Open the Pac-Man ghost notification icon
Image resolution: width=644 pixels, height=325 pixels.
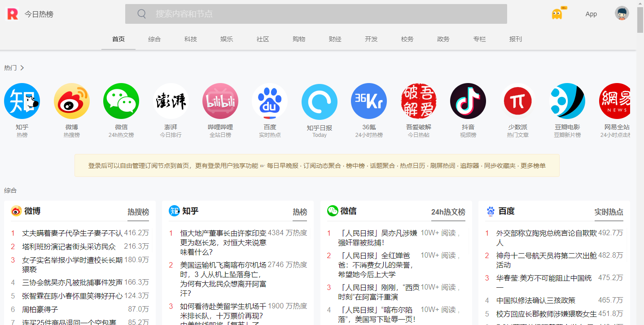[x=556, y=13]
